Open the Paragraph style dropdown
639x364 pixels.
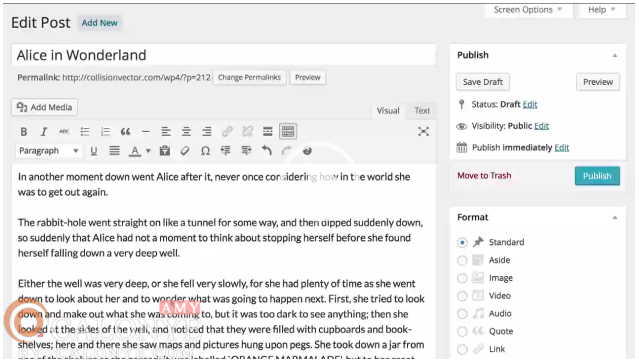coord(48,151)
